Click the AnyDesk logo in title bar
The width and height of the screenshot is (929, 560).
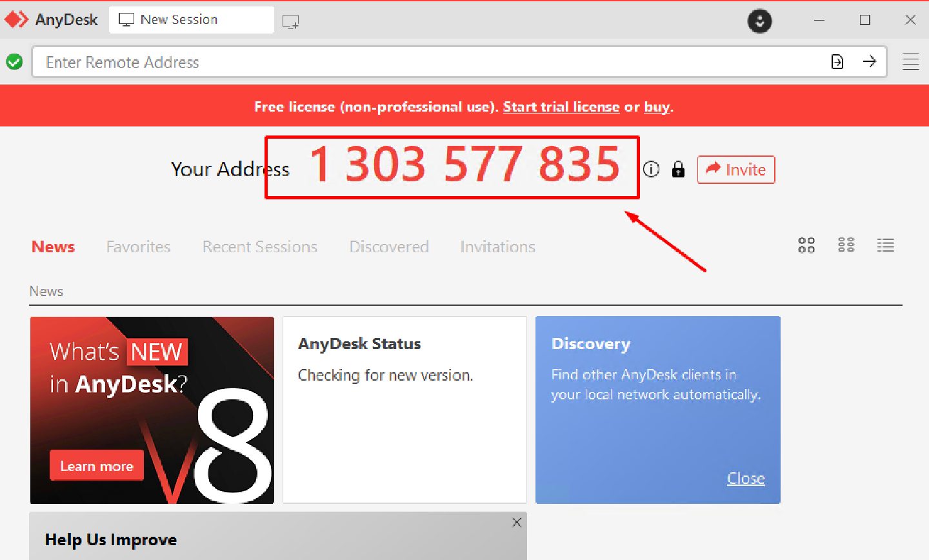[x=17, y=19]
